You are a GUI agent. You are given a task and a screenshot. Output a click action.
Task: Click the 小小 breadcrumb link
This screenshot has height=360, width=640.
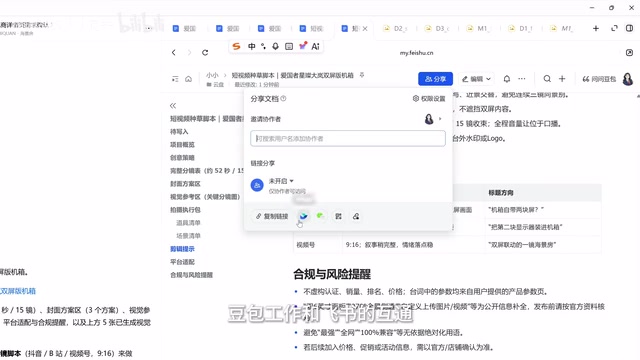[212, 75]
